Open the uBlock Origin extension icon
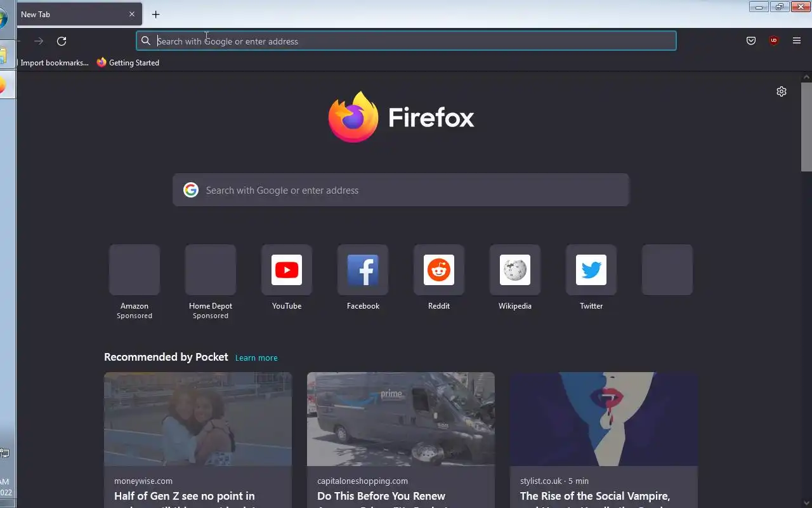 [x=773, y=41]
